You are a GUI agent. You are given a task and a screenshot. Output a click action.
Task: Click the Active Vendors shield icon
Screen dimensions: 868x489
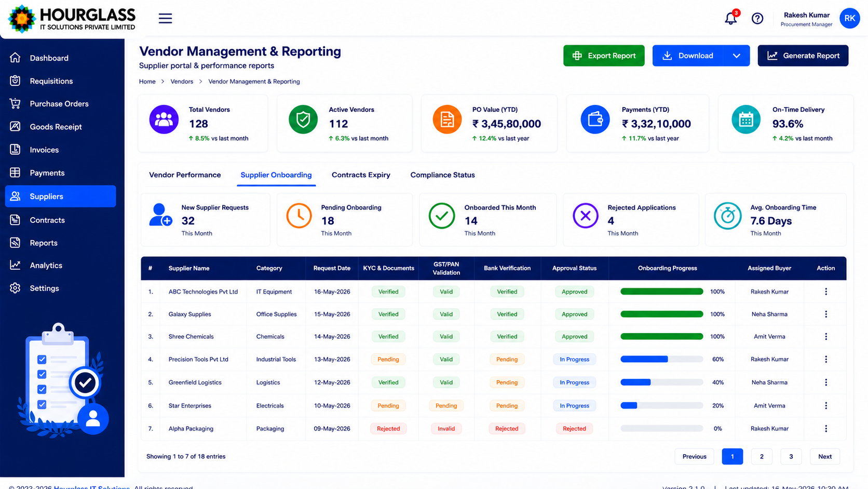303,120
